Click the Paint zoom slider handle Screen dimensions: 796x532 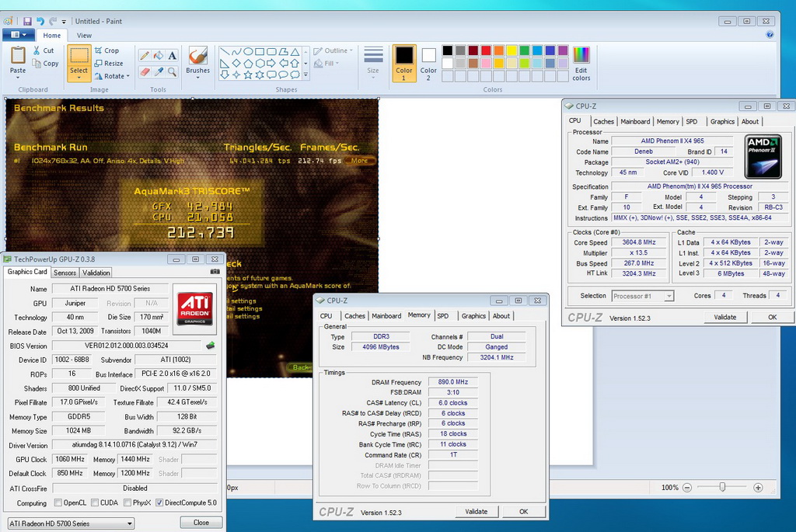(722, 488)
